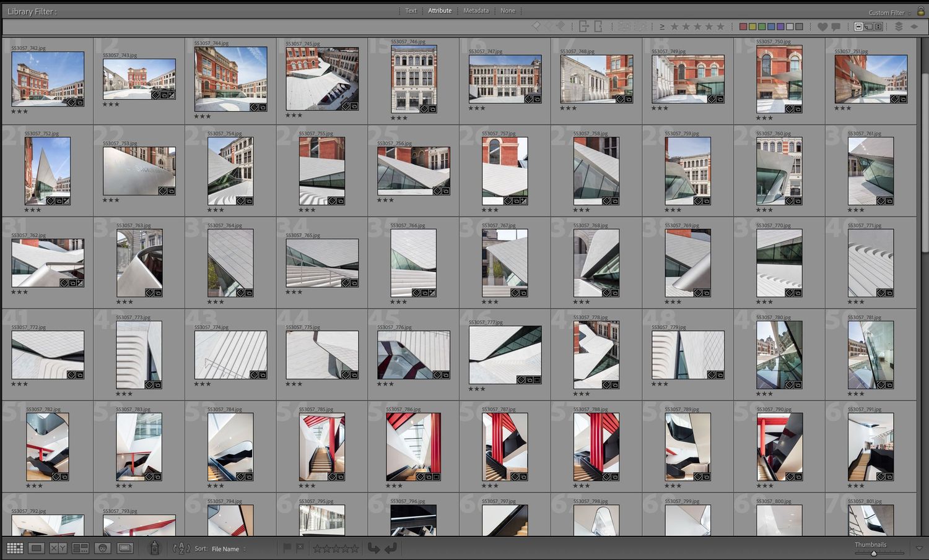The height and width of the screenshot is (560, 929).
Task: Collapse filter bar with small diamond arrow
Action: click(914, 27)
